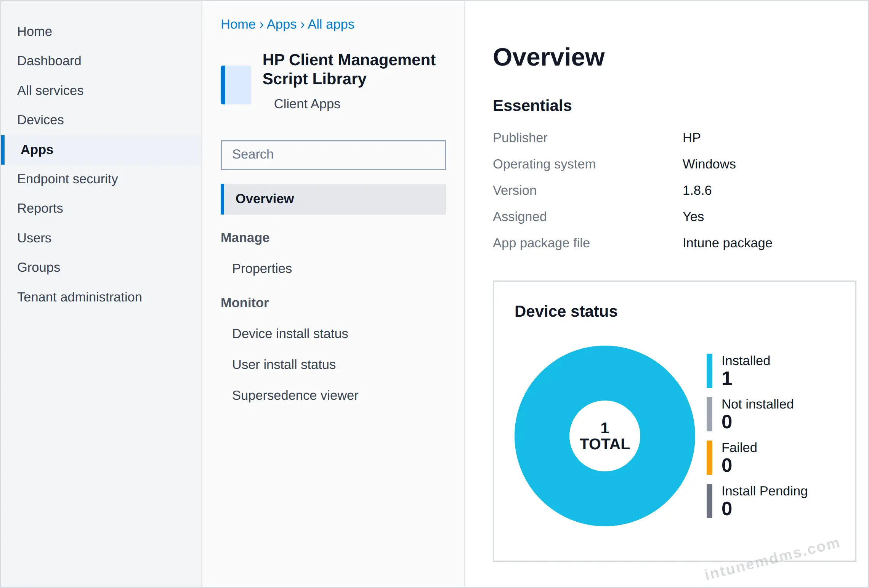Go to Dashboard in the sidebar

click(x=49, y=61)
